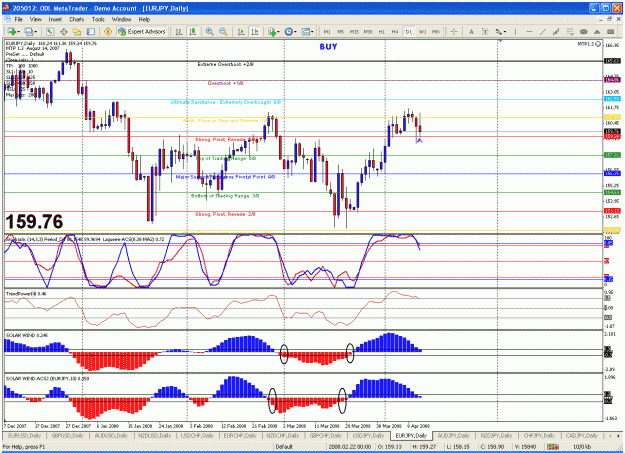This screenshot has width=625, height=453.
Task: Click the Zoom Out magnifier
Action: (223, 32)
